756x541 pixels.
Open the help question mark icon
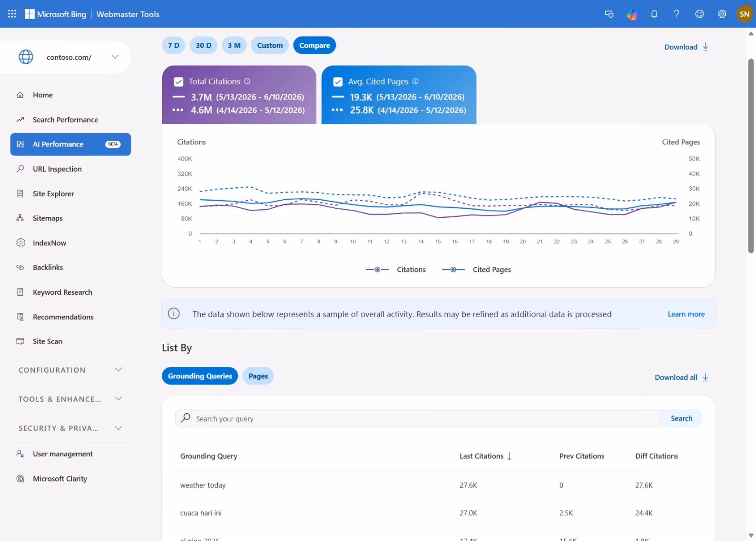pos(676,14)
